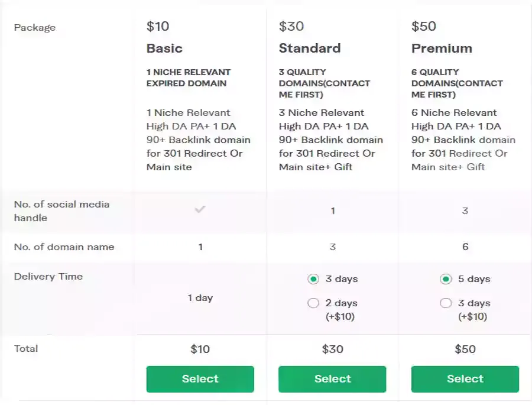Select the Basic package button
Image resolution: width=532 pixels, height=405 pixels.
tap(200, 379)
